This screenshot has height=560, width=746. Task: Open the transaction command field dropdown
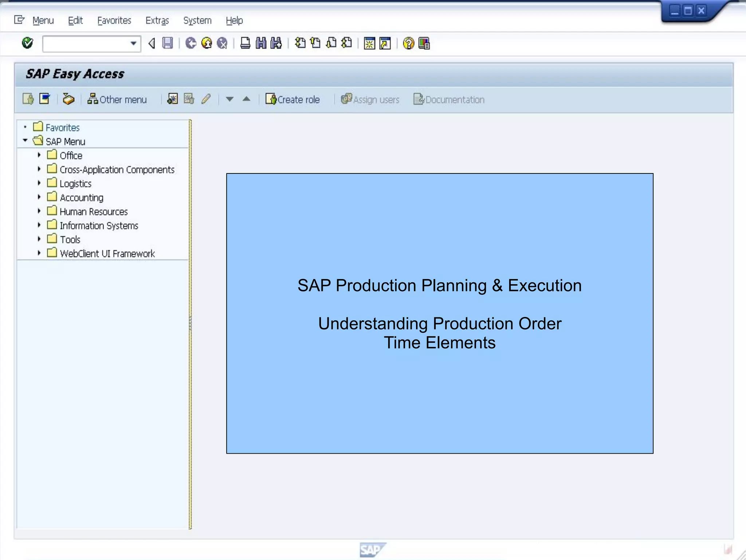(x=133, y=44)
